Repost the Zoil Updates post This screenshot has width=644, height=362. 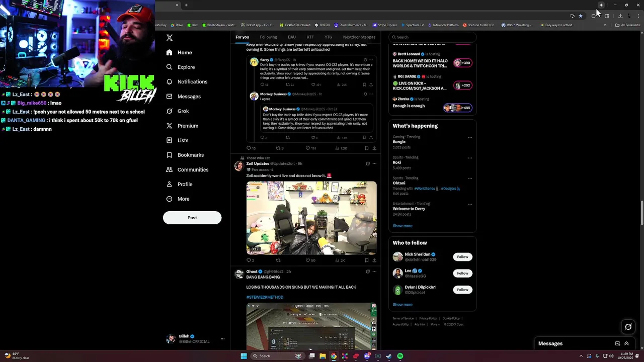278,260
